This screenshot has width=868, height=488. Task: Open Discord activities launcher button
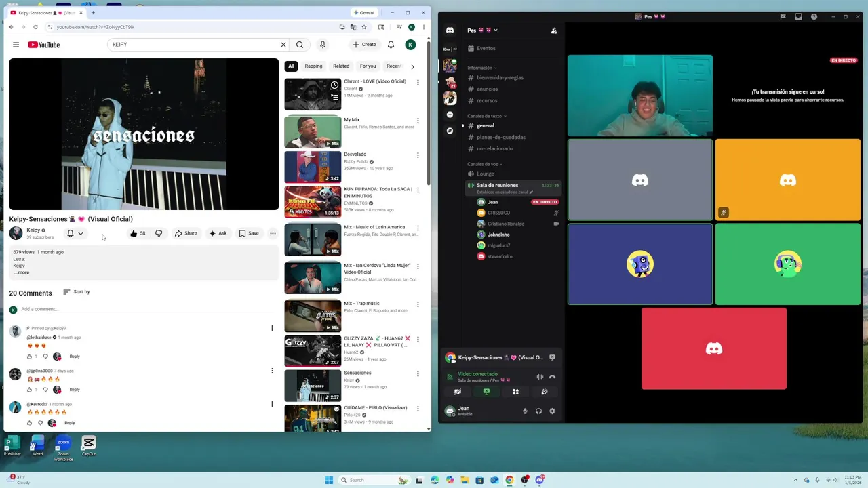click(515, 392)
